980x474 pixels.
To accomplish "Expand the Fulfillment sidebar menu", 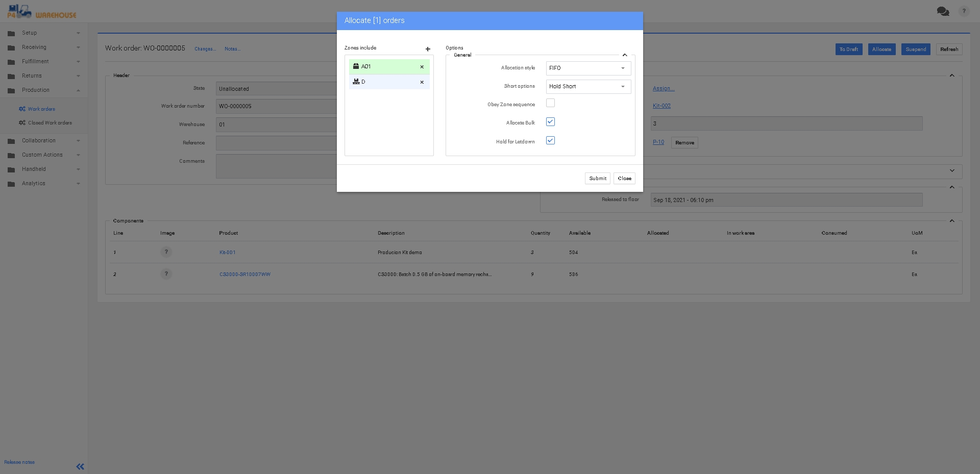I will click(x=35, y=62).
